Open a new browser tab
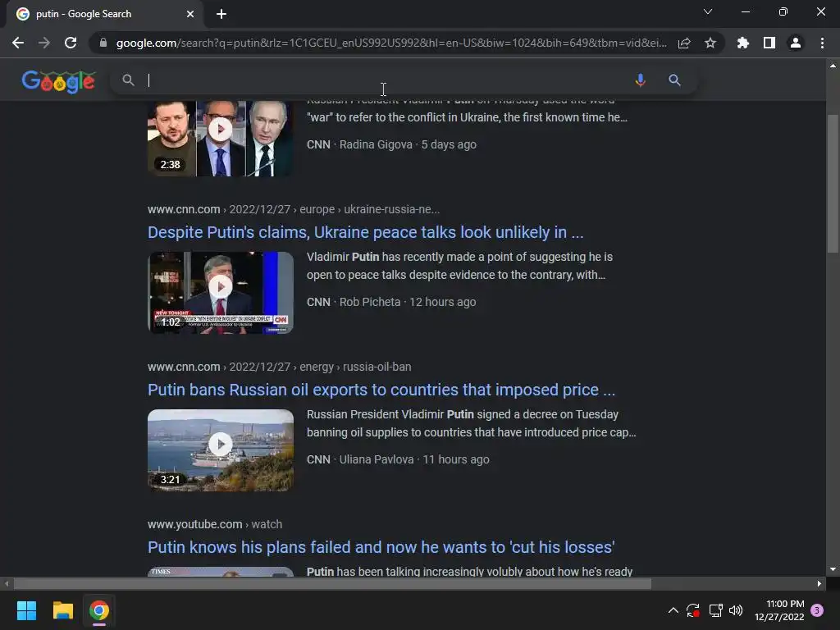The image size is (840, 630). (221, 14)
